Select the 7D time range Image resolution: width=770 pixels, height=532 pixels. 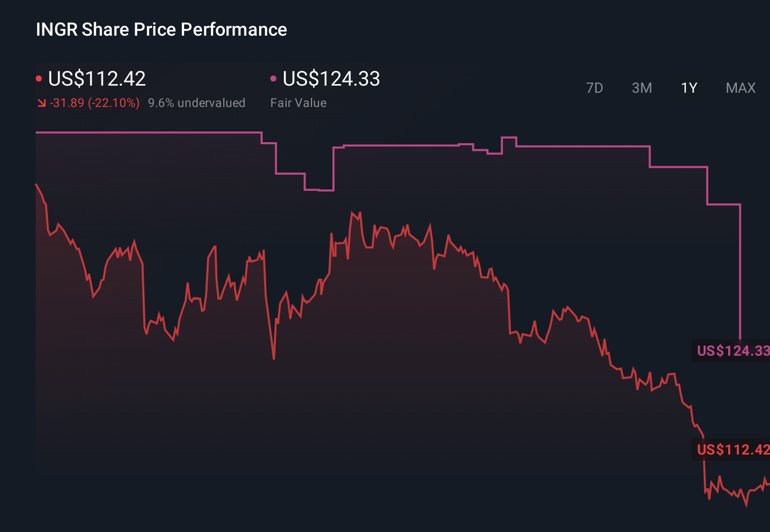(595, 88)
